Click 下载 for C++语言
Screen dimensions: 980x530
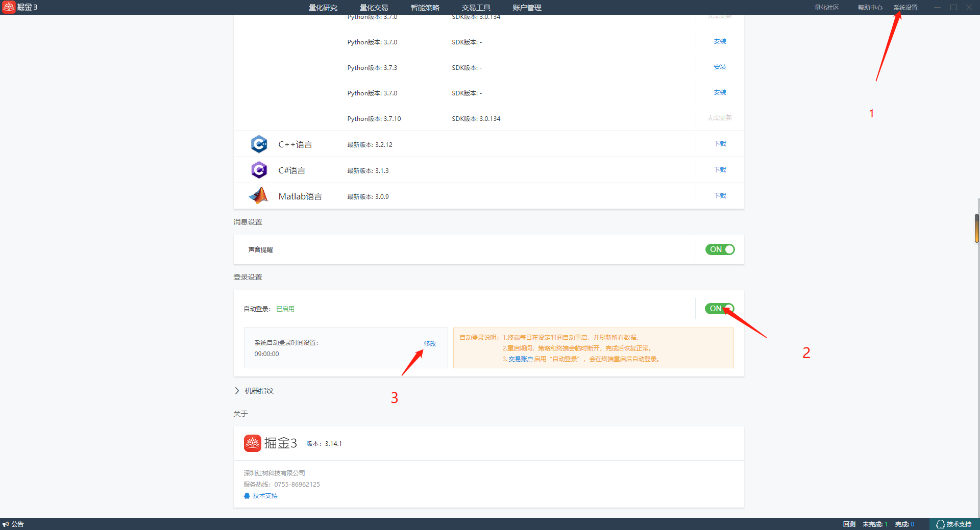[x=720, y=144]
